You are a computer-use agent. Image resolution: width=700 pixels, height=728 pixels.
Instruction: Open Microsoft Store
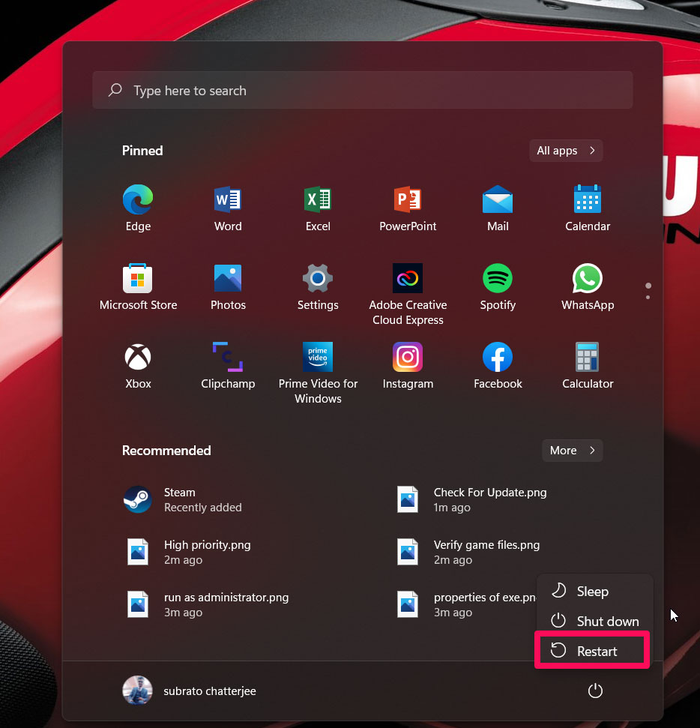click(138, 287)
